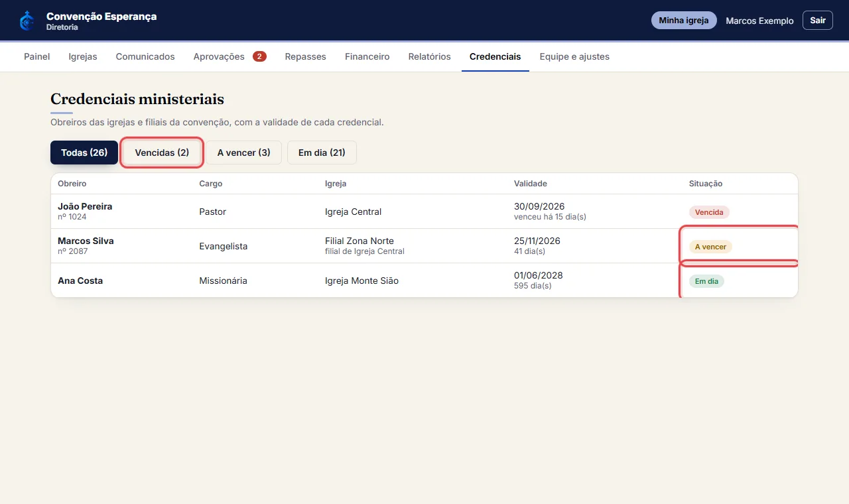Image resolution: width=849 pixels, height=504 pixels.
Task: Select the João Pereira name
Action: tap(85, 206)
